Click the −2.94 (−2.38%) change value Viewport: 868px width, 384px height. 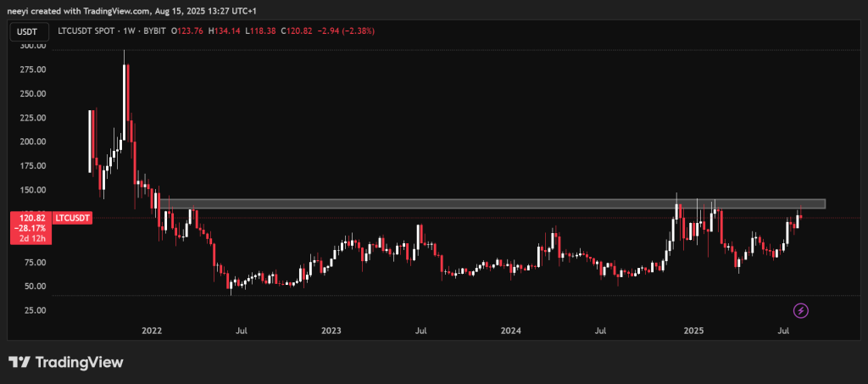(347, 31)
